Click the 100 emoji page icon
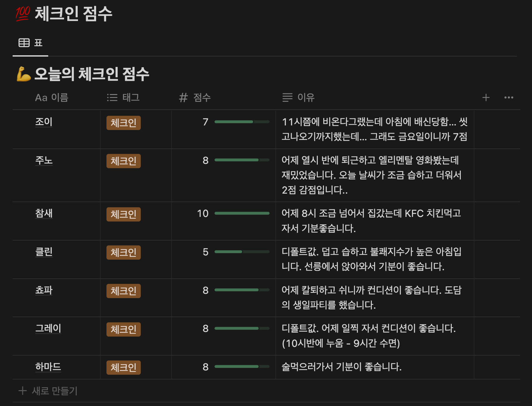The width and height of the screenshot is (532, 406). [23, 14]
